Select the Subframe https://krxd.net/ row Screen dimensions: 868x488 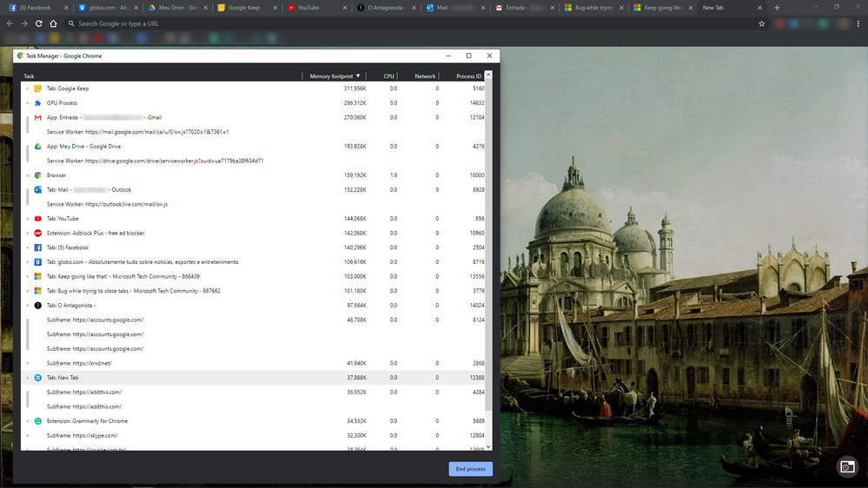pyautogui.click(x=253, y=363)
